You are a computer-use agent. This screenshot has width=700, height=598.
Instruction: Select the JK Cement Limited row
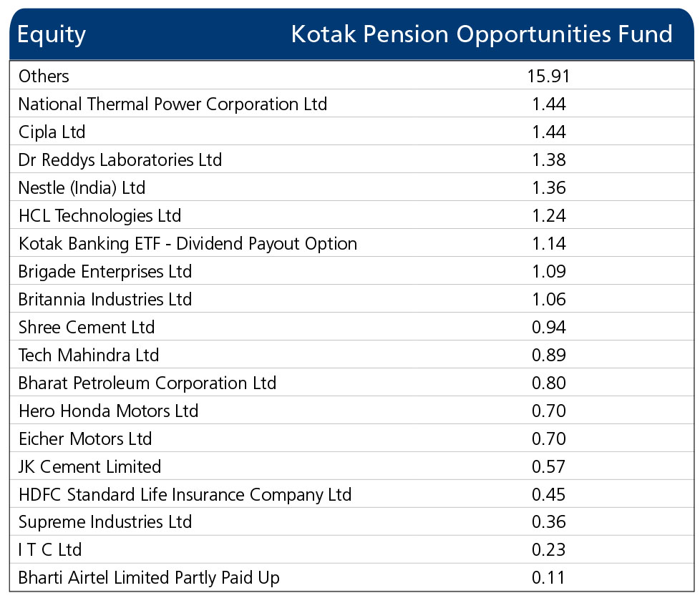click(351, 466)
